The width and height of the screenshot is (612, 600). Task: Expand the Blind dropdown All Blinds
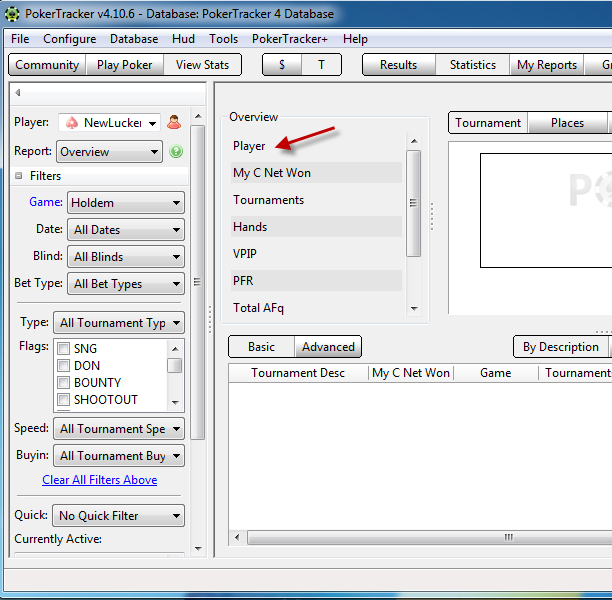click(x=126, y=256)
